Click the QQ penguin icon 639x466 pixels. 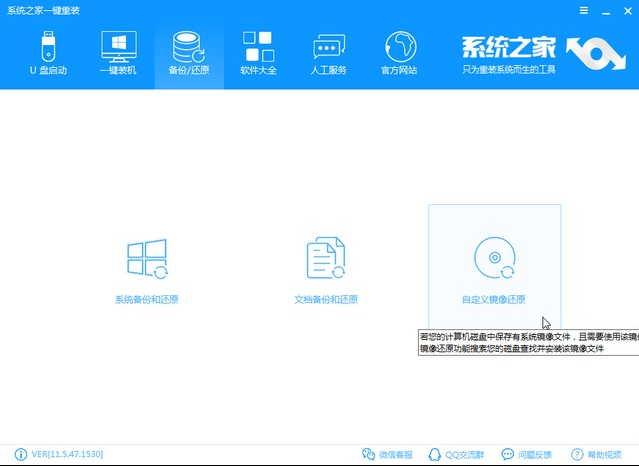434,454
